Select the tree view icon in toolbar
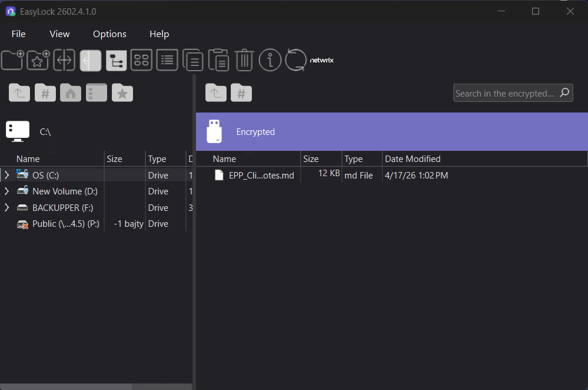Viewport: 588px width, 390px height. coord(116,60)
